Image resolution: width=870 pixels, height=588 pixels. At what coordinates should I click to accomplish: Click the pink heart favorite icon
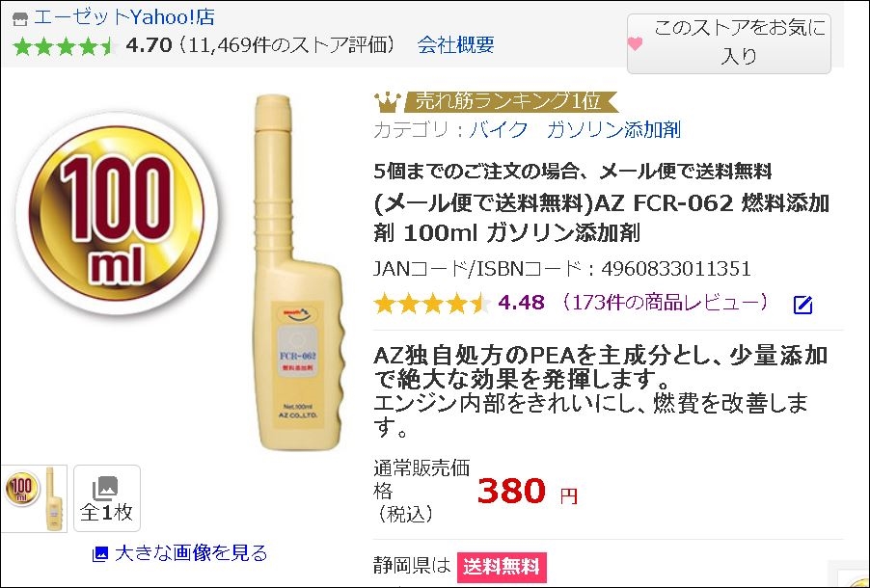(636, 43)
